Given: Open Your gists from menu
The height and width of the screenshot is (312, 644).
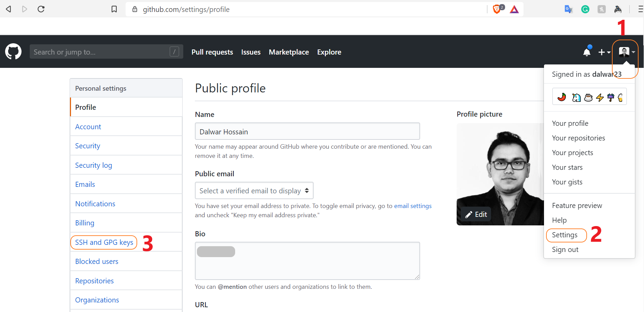Looking at the screenshot, I should (x=567, y=182).
